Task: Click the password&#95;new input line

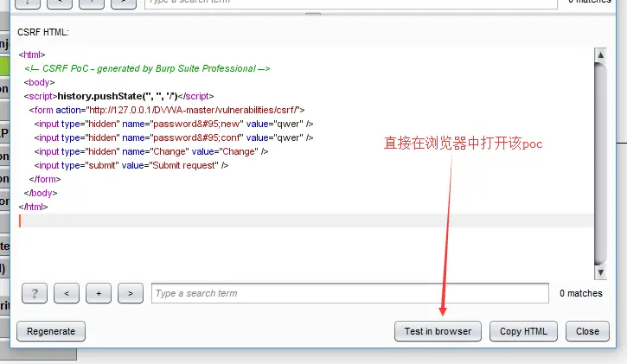Action: pos(174,124)
